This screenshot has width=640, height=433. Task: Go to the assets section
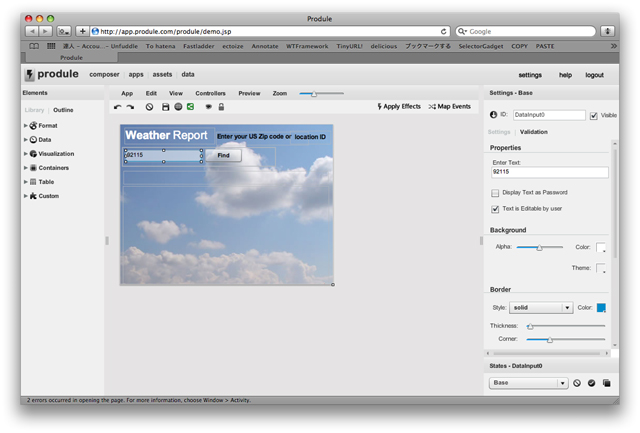tap(162, 75)
